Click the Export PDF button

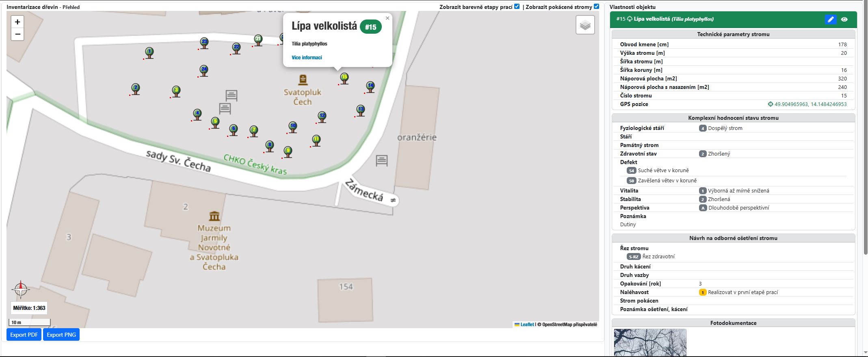click(24, 335)
